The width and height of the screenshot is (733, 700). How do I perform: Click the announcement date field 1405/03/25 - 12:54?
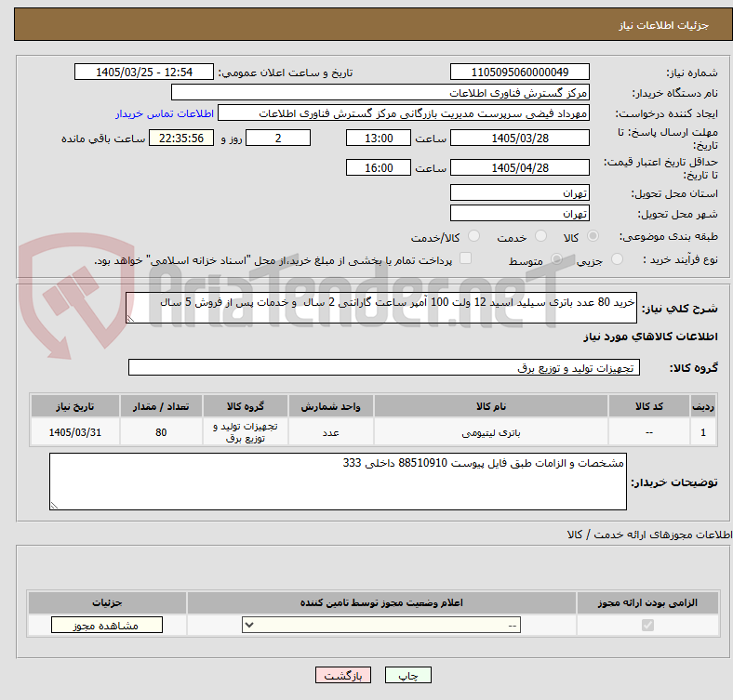click(144, 72)
